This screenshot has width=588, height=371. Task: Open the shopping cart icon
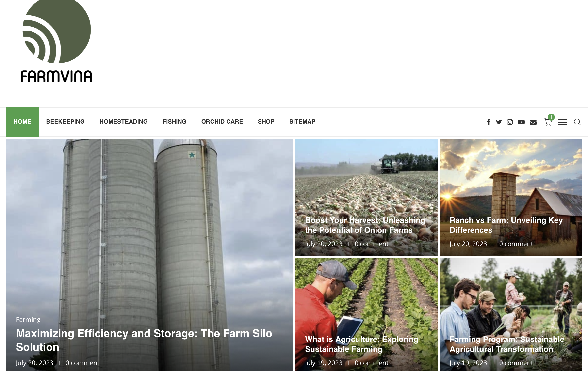(x=548, y=122)
